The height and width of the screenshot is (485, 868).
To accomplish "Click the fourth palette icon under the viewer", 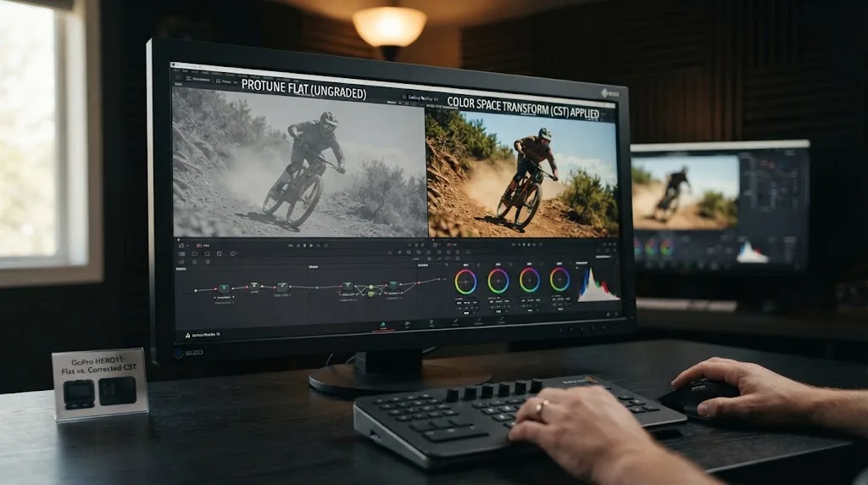I will (220, 254).
